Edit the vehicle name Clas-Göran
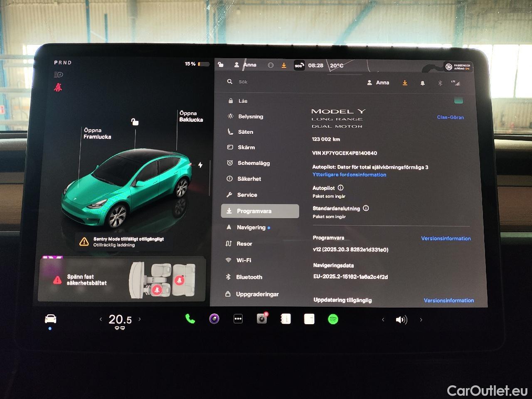 tap(450, 117)
